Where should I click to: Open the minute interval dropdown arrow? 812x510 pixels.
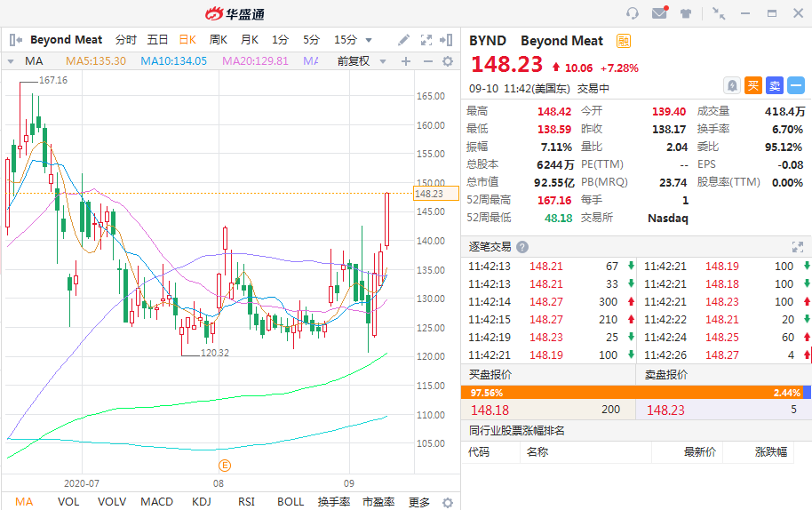point(369,40)
